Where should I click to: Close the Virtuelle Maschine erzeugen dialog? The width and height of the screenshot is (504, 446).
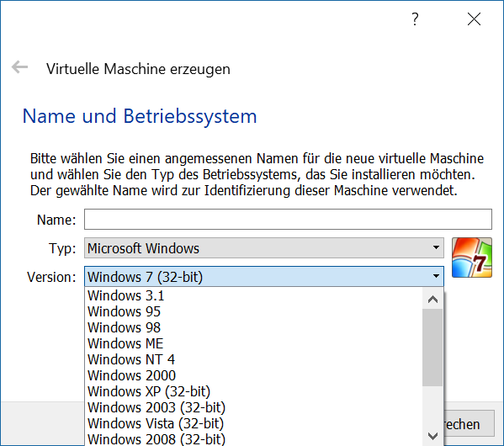(474, 19)
